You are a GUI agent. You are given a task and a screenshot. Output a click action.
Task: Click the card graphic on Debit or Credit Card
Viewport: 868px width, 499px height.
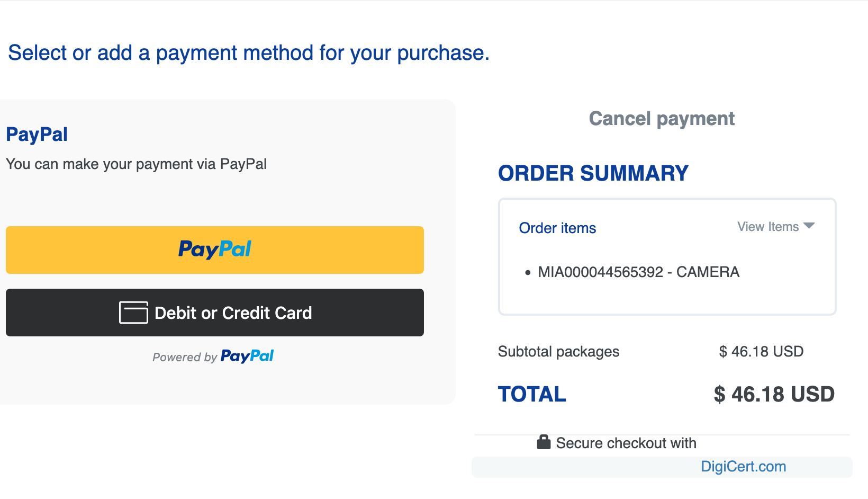click(133, 313)
